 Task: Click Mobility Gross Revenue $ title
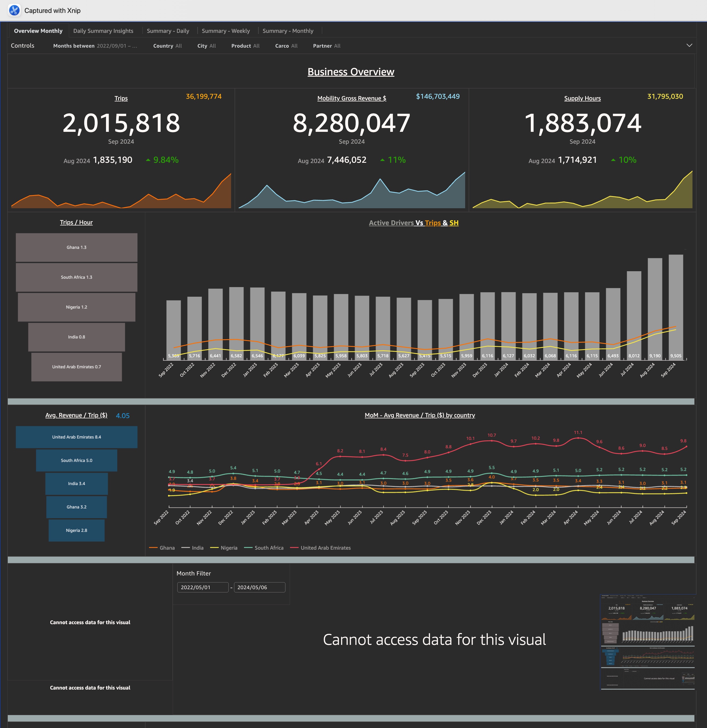pyautogui.click(x=352, y=98)
